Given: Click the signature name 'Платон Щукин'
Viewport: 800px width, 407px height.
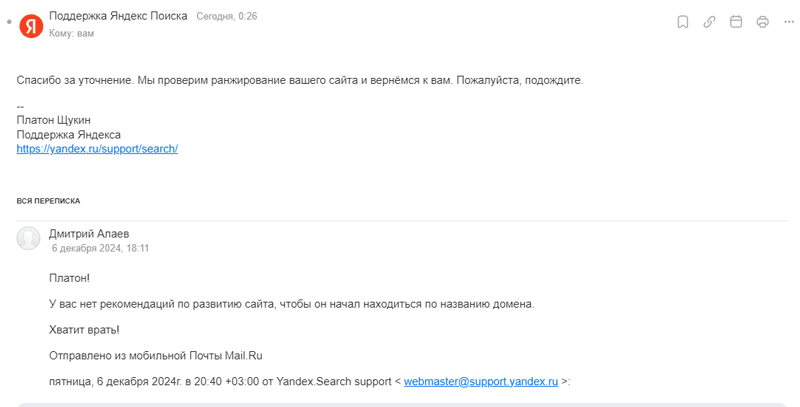Looking at the screenshot, I should pos(54,120).
